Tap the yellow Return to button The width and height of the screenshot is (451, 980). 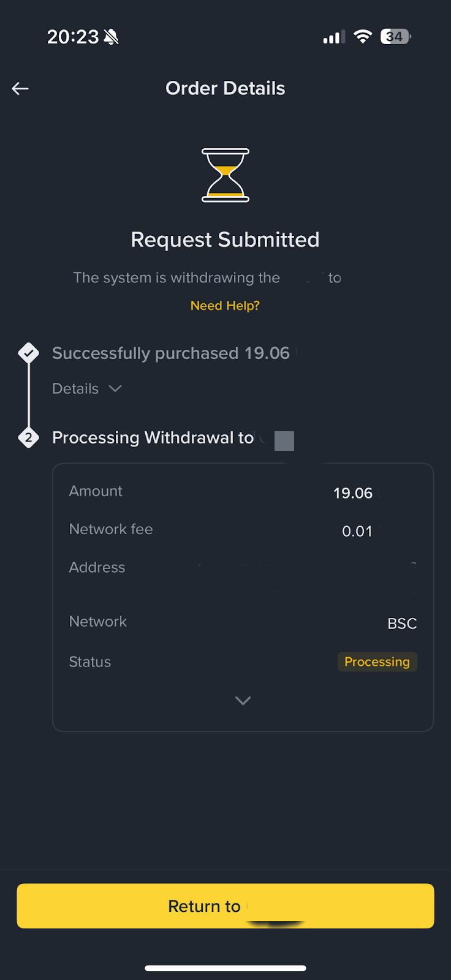coord(225,906)
